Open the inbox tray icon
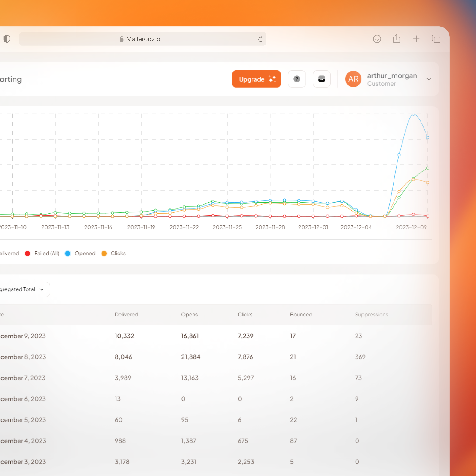476x476 pixels. click(322, 79)
